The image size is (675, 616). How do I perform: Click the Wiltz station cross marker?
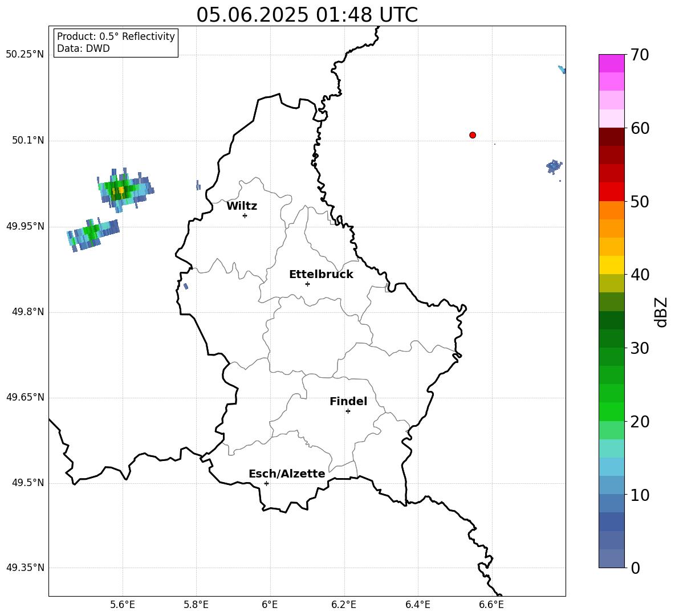[245, 215]
